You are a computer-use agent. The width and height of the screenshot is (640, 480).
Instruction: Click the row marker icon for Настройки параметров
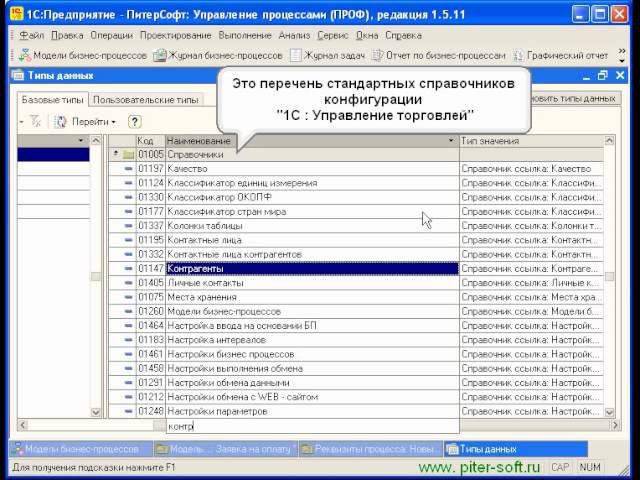[x=129, y=411]
